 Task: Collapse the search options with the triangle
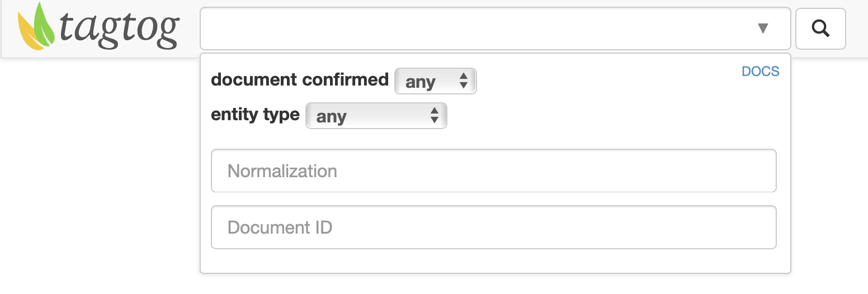point(763,29)
